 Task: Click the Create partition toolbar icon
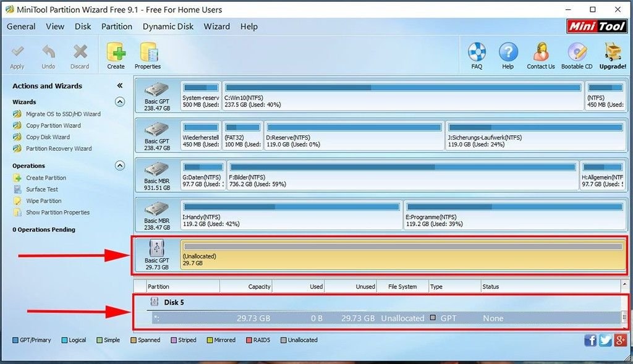[116, 52]
